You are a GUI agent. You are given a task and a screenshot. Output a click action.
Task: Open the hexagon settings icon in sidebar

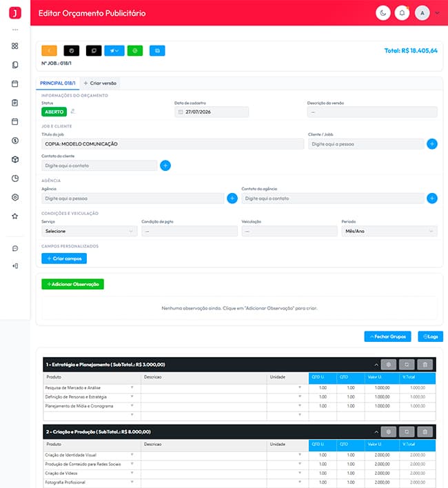coord(15,197)
